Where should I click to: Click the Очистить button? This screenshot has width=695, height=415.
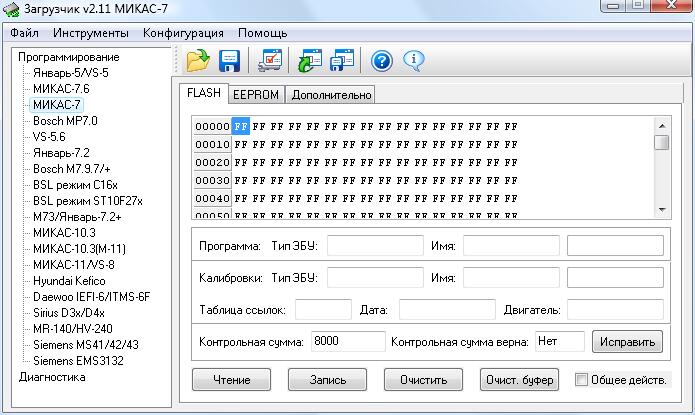point(423,380)
